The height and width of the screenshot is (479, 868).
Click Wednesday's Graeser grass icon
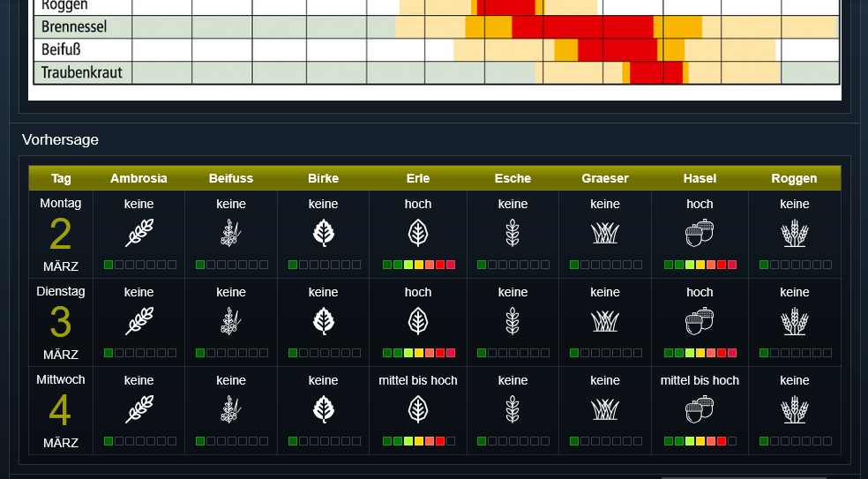(605, 409)
